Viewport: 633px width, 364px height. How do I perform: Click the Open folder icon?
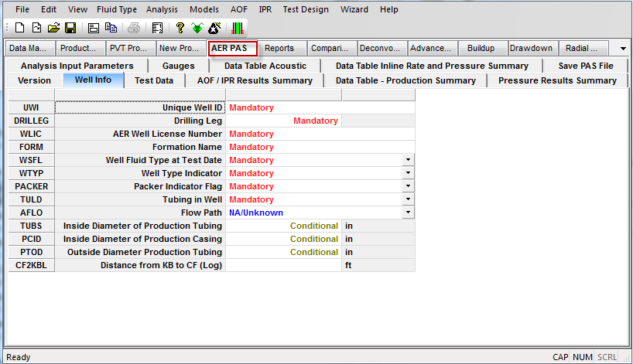(53, 28)
